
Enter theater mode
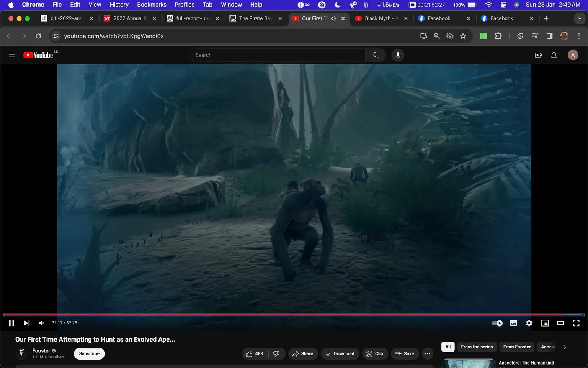560,323
